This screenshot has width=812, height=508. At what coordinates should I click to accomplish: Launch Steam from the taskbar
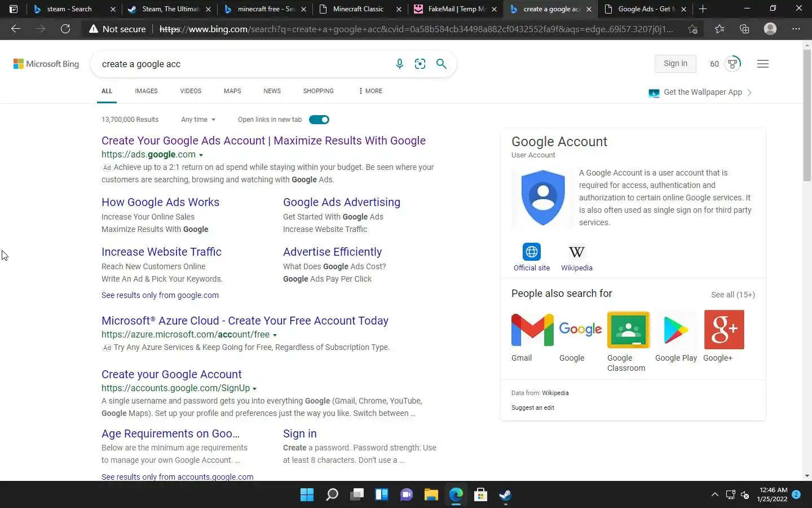pyautogui.click(x=505, y=495)
